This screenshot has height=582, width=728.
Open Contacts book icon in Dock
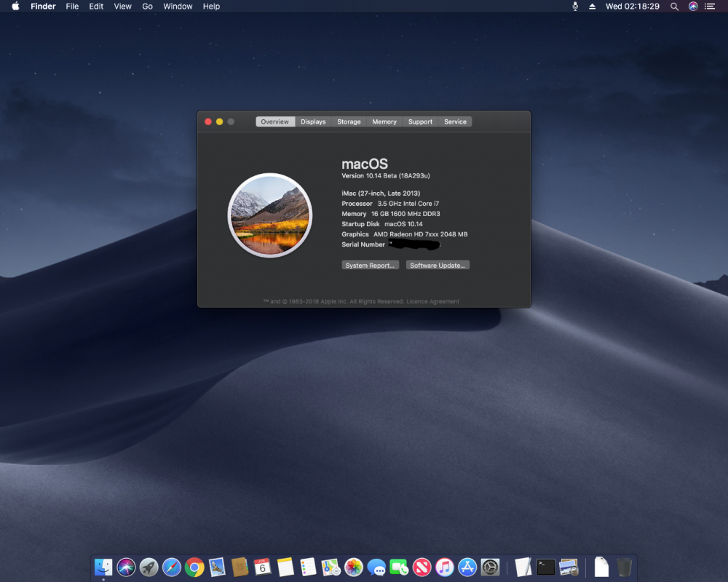click(240, 567)
